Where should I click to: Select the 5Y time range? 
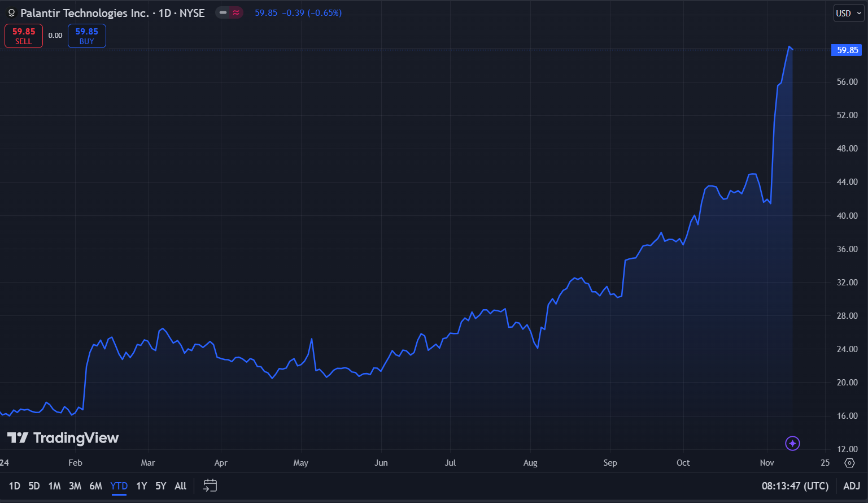pos(161,486)
